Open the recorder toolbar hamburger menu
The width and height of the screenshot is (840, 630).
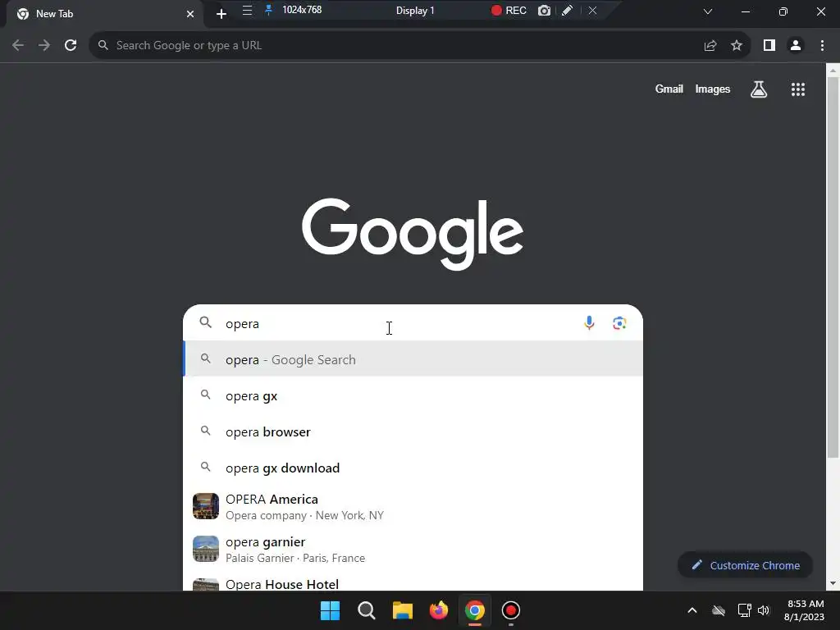pyautogui.click(x=247, y=10)
